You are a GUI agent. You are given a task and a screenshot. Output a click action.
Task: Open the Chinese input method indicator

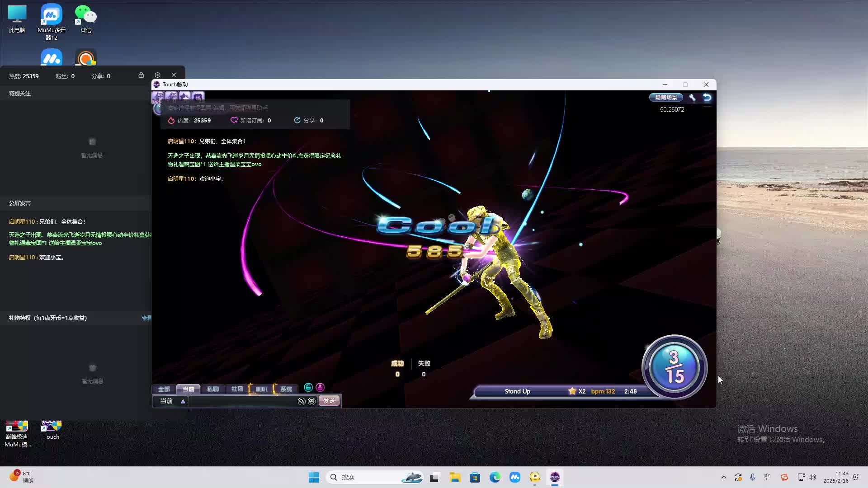tap(767, 477)
